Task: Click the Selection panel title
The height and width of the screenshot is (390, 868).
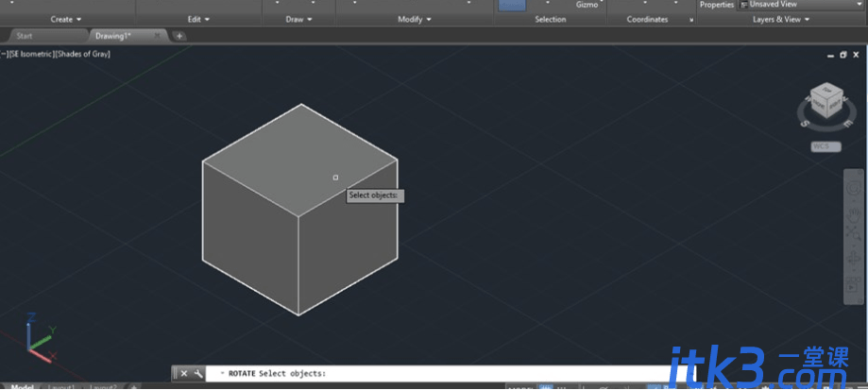Action: point(551,20)
